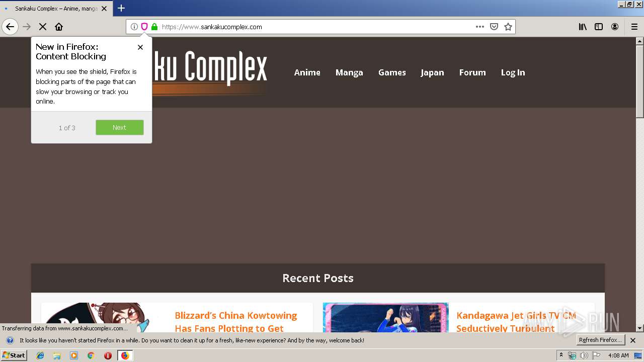Screen dimensions: 644x362
Task: Dismiss the Firefox refresh notification bar
Action: point(633,340)
